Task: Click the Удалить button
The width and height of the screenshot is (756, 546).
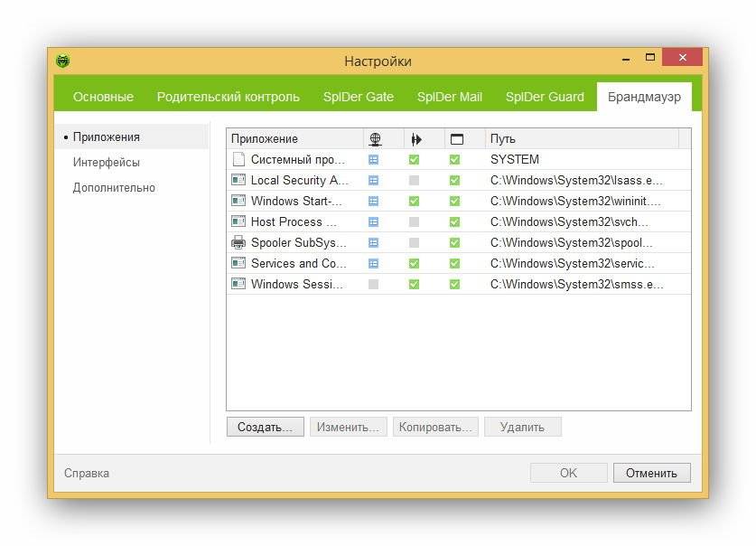Action: click(x=523, y=427)
